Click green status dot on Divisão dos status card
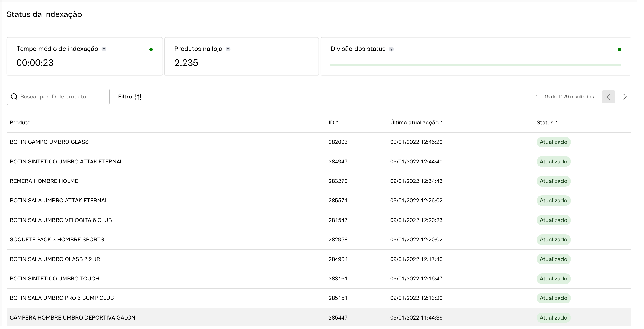The width and height of the screenshot is (644, 329). (x=619, y=49)
